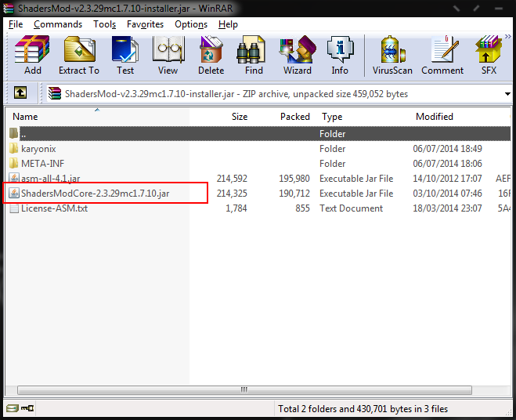
Task: Sort by the Size column header
Action: click(240, 117)
